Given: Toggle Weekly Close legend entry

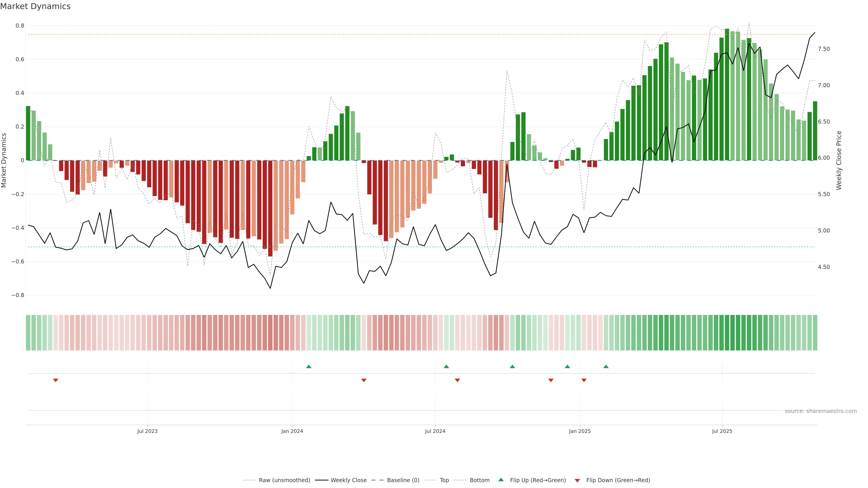Looking at the screenshot, I should (x=348, y=480).
